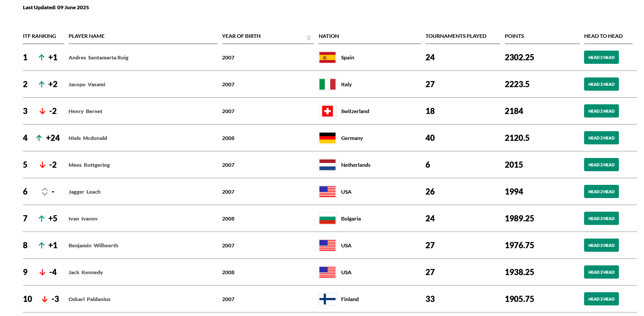
Task: Click the Germany flag next to Niels Mcdonald
Action: (327, 138)
